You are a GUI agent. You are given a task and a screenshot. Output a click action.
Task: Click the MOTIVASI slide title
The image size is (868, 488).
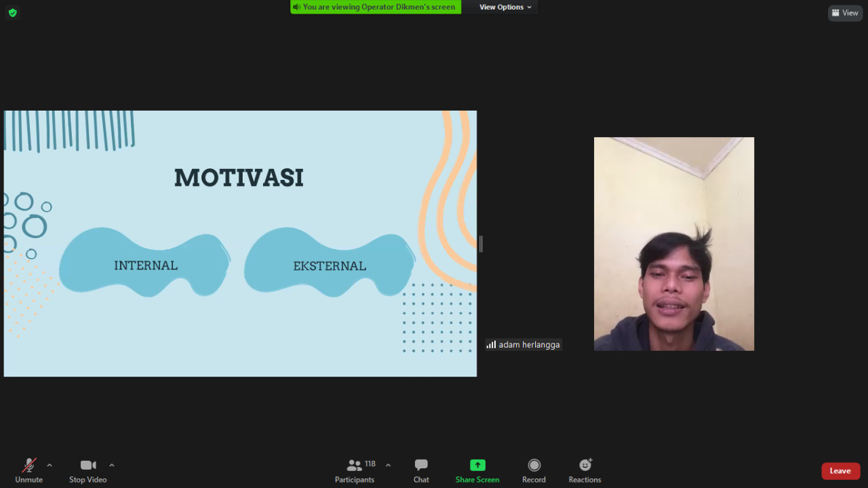[x=239, y=178]
